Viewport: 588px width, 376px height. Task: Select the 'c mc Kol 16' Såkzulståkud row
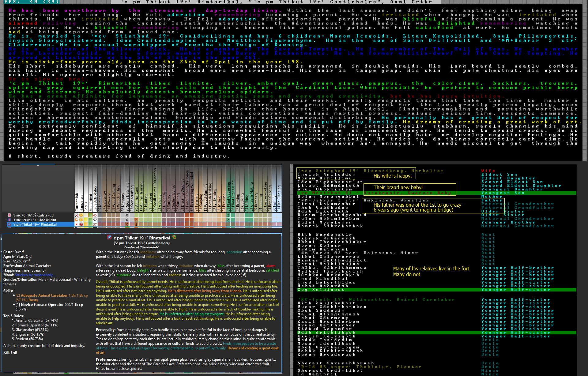tap(33, 215)
